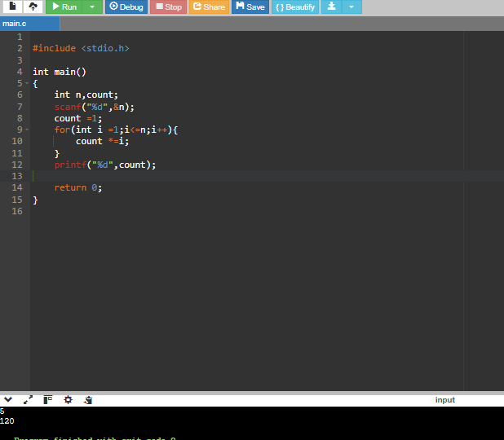Open the download options dropdown arrow
This screenshot has height=440, width=504.
351,7
